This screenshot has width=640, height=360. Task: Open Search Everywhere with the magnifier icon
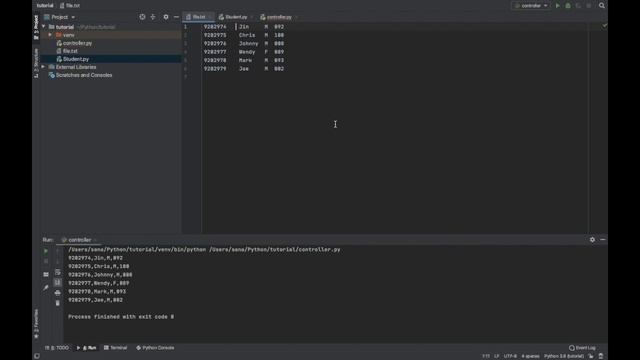pos(602,6)
